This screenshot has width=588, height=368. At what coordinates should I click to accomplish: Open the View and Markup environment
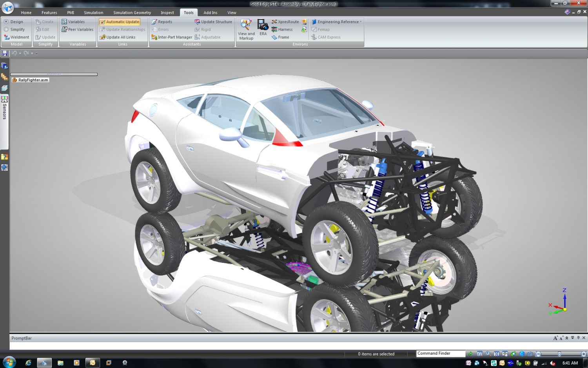click(246, 29)
